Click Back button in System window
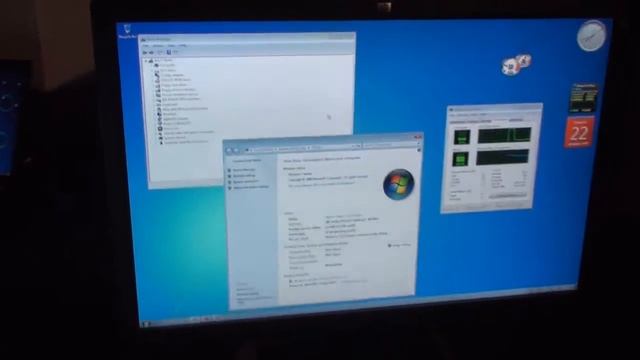640x360 pixels. click(x=229, y=151)
